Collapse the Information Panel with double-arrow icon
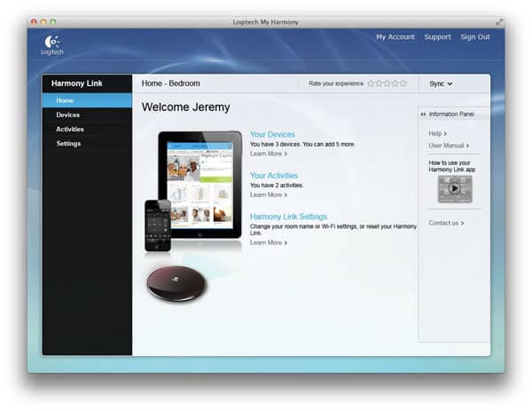This screenshot has height=411, width=532. (423, 115)
